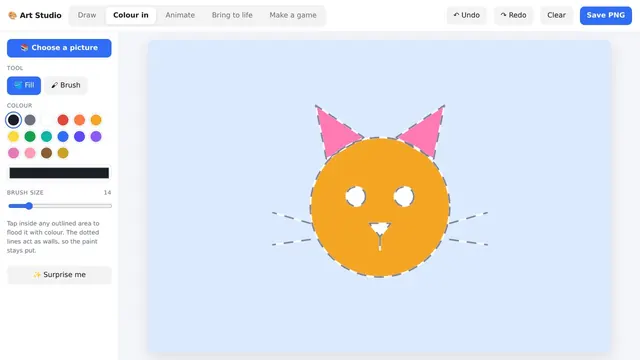
Task: Fill the cat's left eye
Action: point(356,196)
